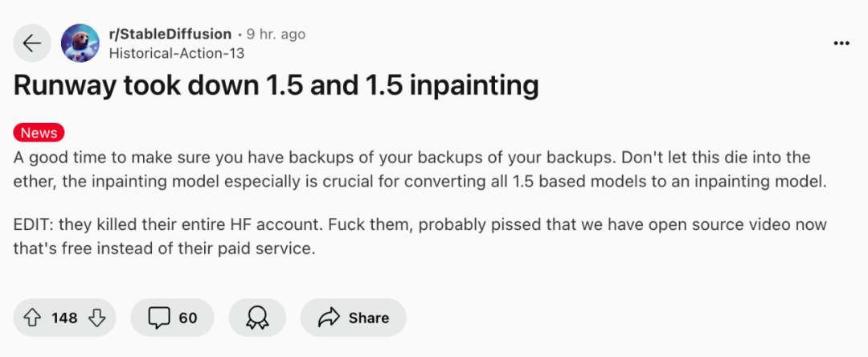This screenshot has width=868, height=357.
Task: Click the EDIT paragraph about HF account
Action: click(x=418, y=236)
